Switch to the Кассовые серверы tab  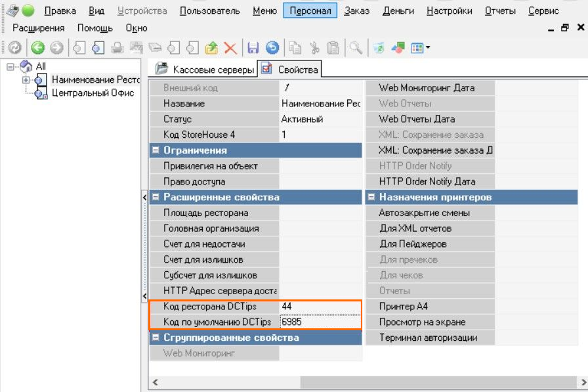click(205, 69)
